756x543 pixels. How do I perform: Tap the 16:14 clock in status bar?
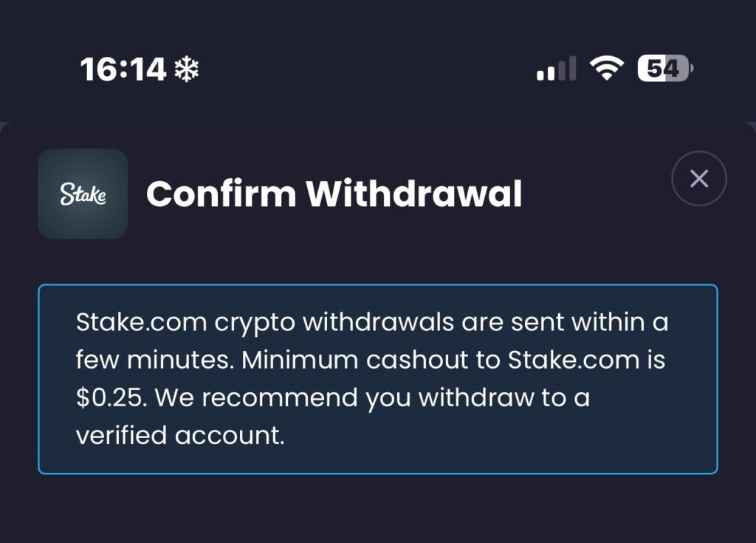point(123,70)
